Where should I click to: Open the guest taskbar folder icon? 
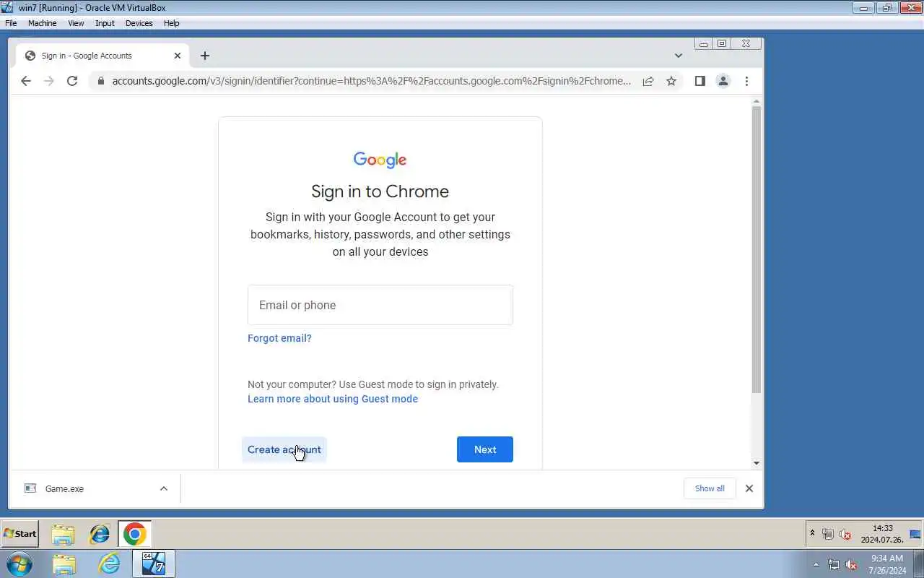(x=64, y=534)
